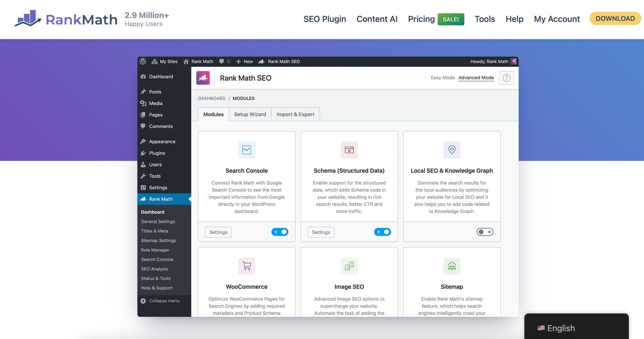Switch to the Setup Wizard tab
This screenshot has width=644, height=339.
click(250, 114)
